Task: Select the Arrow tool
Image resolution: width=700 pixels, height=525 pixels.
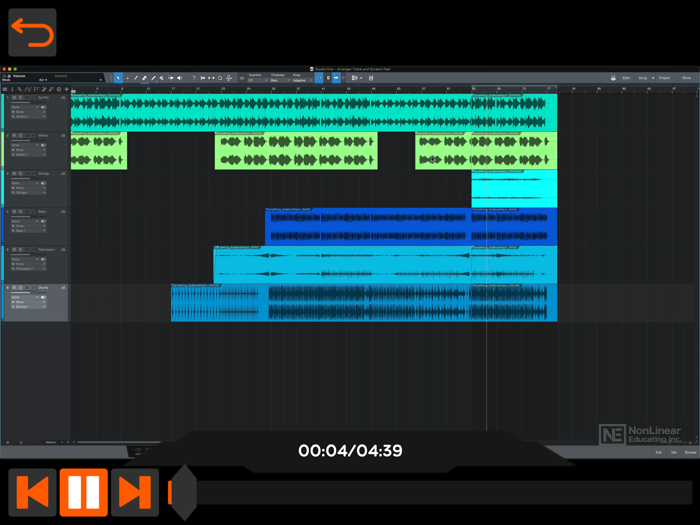Action: pyautogui.click(x=118, y=78)
